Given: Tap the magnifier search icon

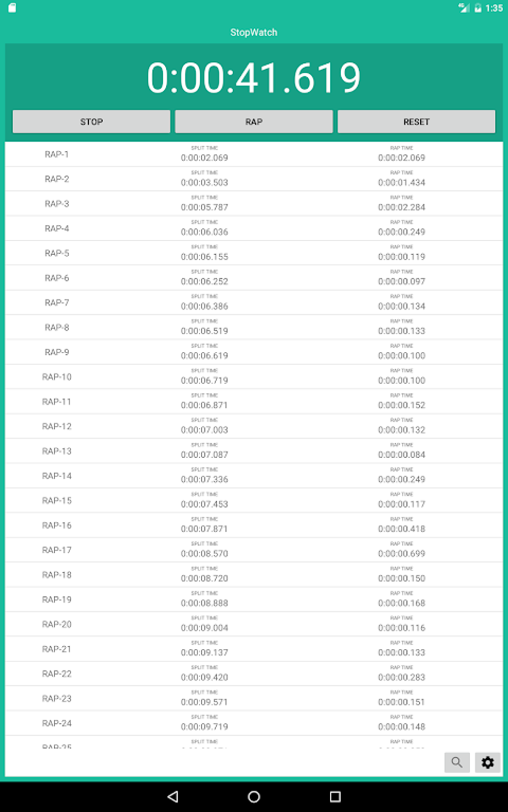Looking at the screenshot, I should (457, 762).
